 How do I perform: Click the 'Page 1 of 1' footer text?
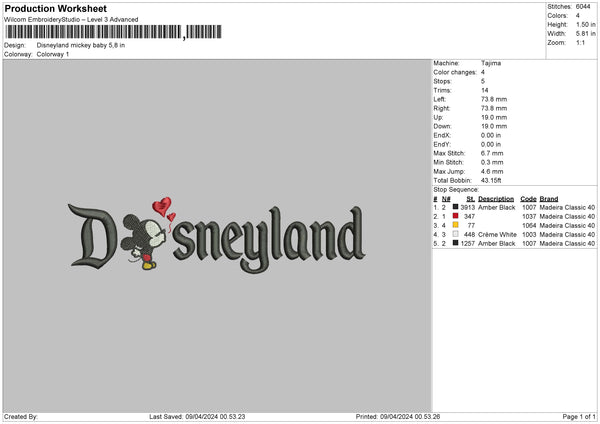pyautogui.click(x=579, y=416)
